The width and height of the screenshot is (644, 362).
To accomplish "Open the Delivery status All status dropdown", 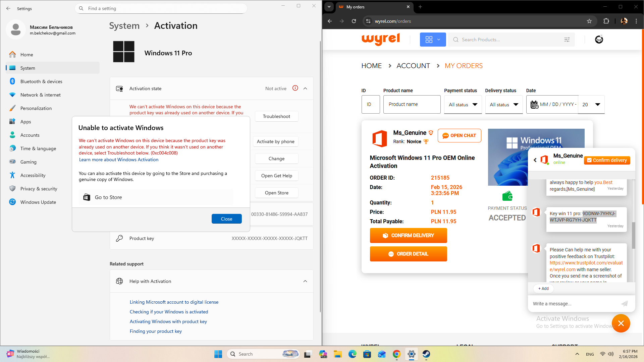I will tap(504, 105).
